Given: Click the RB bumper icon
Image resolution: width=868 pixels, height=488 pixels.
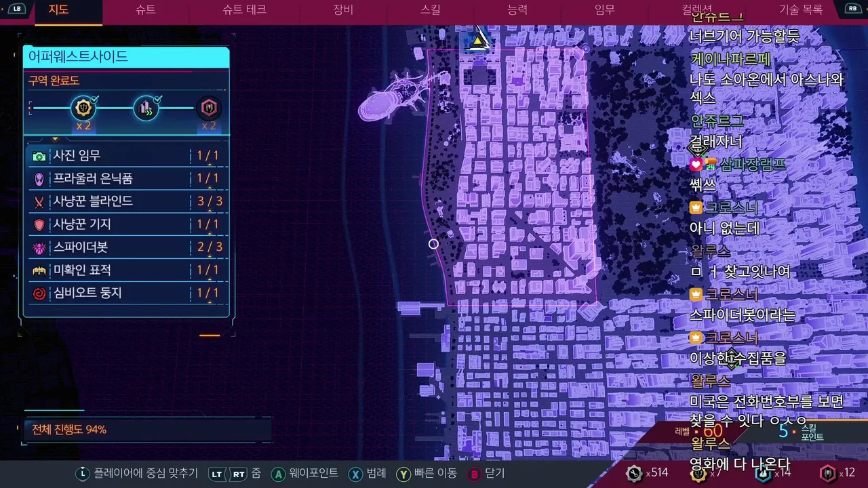Looking at the screenshot, I should point(852,9).
